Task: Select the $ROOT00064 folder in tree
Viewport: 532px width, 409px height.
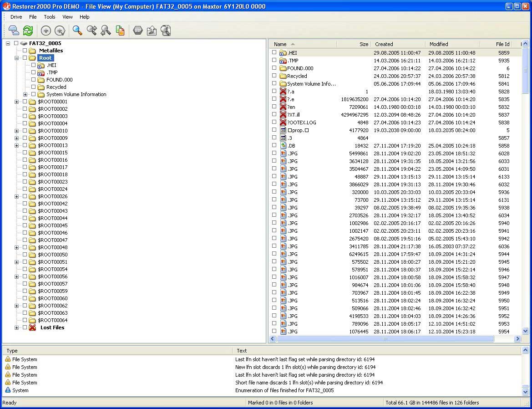Action: [53, 320]
